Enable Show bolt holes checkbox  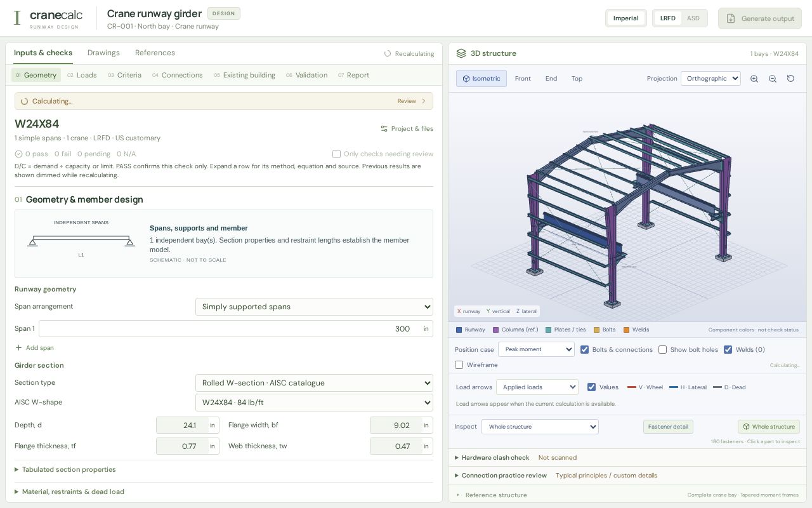[662, 350]
